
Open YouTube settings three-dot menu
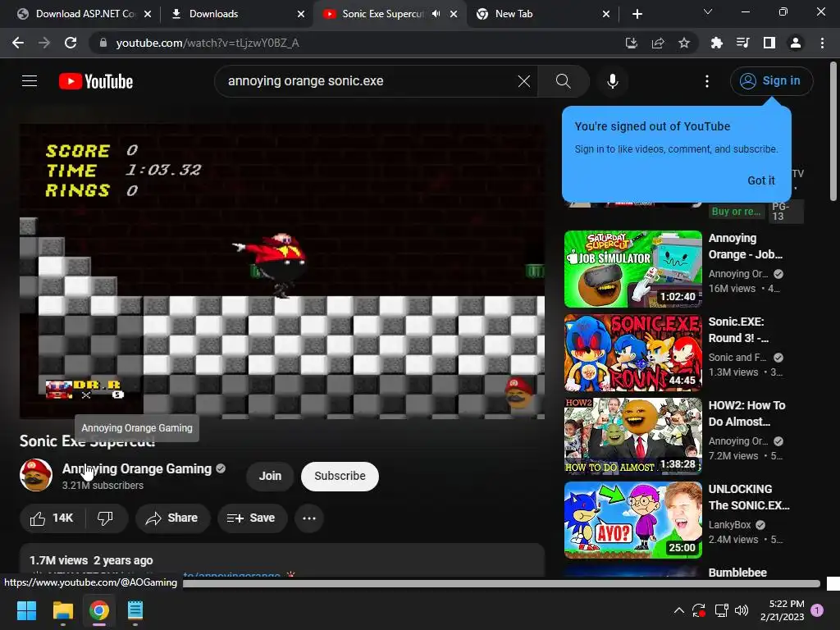[706, 81]
